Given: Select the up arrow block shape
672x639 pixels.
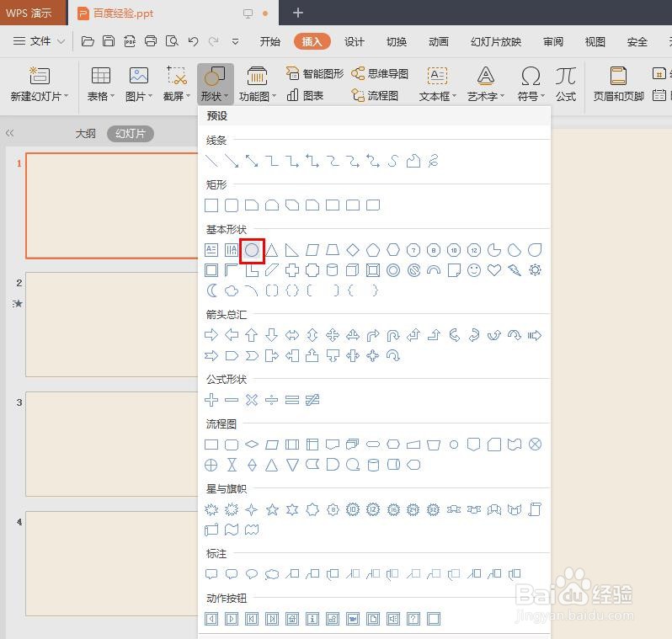Looking at the screenshot, I should (x=252, y=335).
